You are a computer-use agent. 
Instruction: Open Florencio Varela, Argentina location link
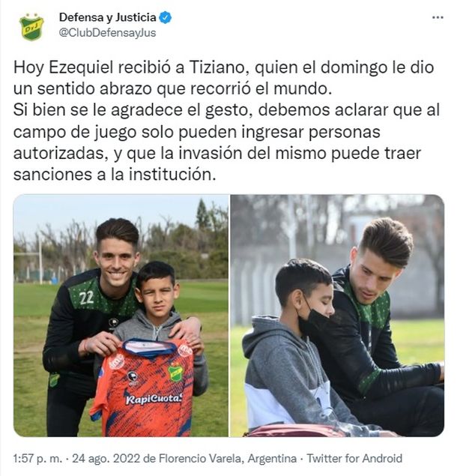(x=228, y=459)
